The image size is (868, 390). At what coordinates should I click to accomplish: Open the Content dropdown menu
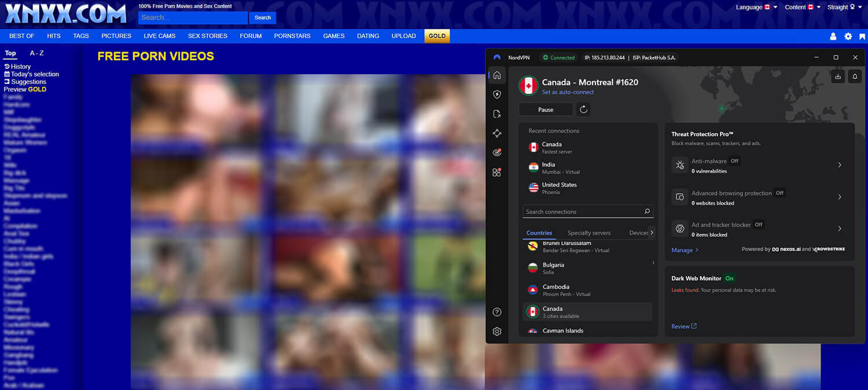pyautogui.click(x=802, y=7)
